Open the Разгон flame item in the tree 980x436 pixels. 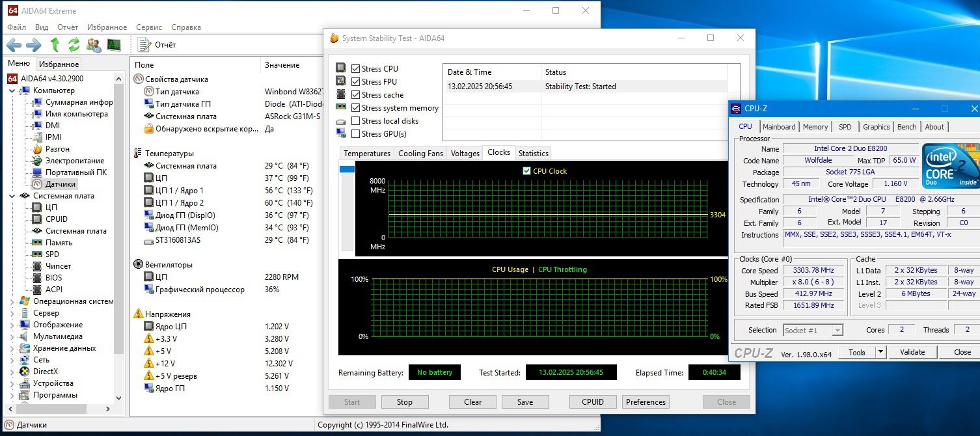point(51,149)
